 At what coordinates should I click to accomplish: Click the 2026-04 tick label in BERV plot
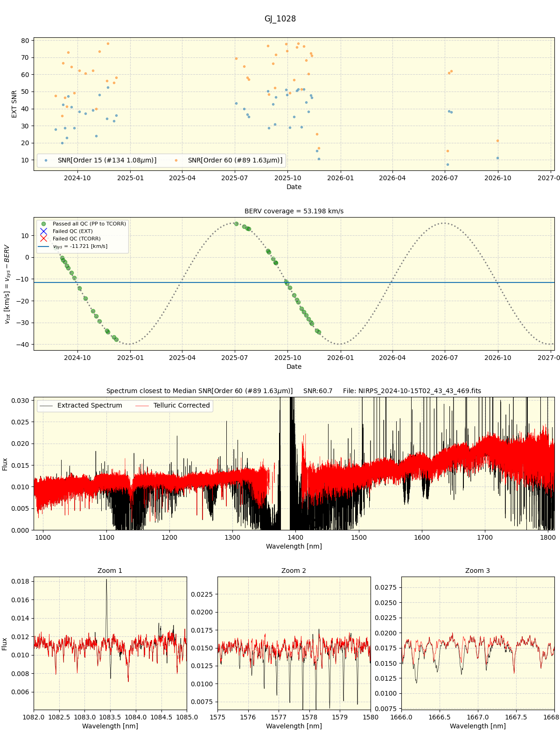point(392,358)
